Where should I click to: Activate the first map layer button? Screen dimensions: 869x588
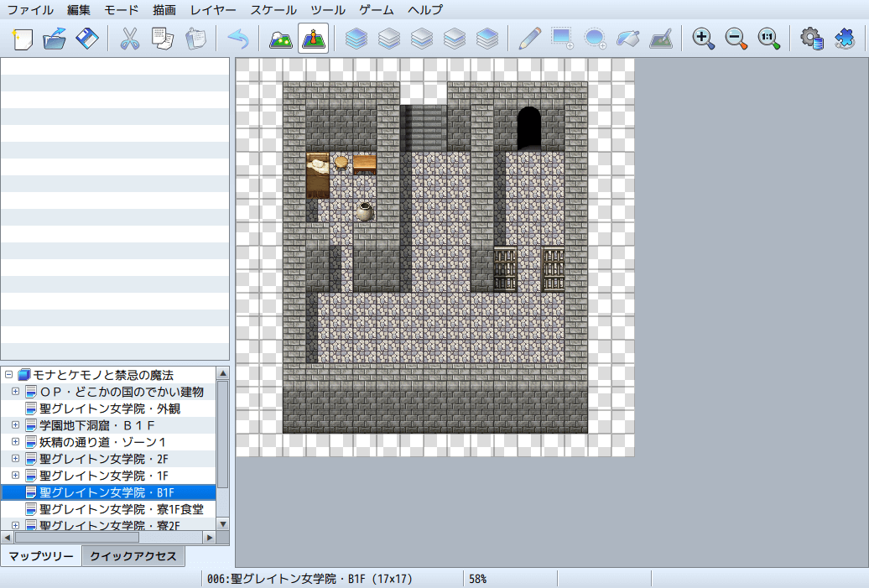tap(356, 38)
